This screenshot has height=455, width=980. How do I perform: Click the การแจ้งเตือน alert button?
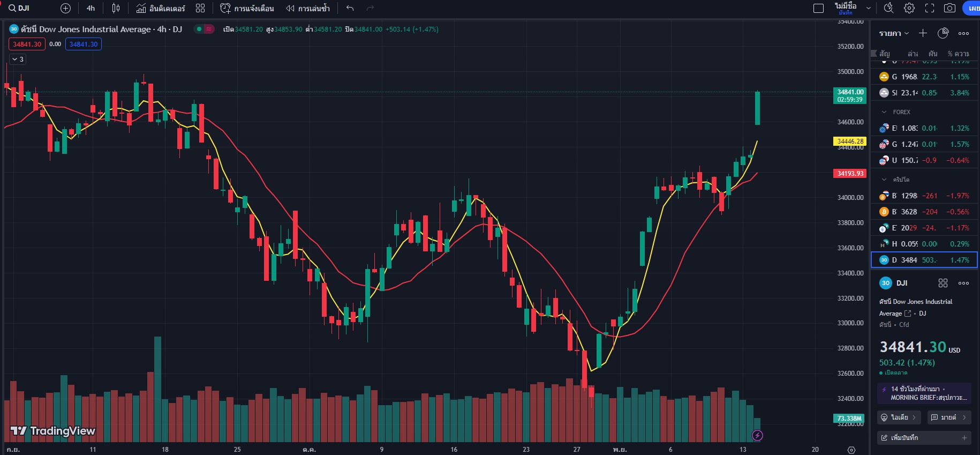pyautogui.click(x=247, y=8)
